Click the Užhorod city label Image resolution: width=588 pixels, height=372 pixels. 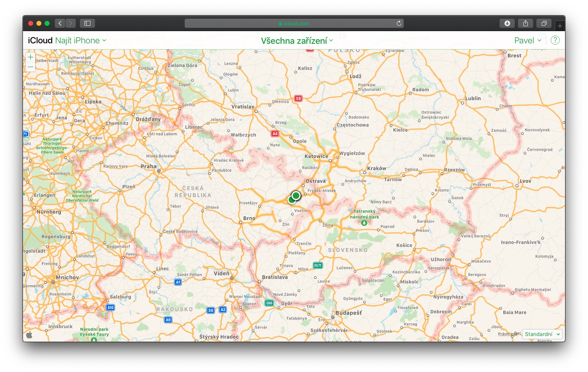441,259
